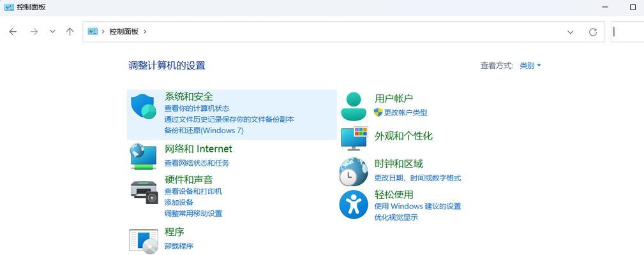The width and height of the screenshot is (644, 255).
Task: Select 控制面板 breadcrumb segment
Action: pos(124,32)
